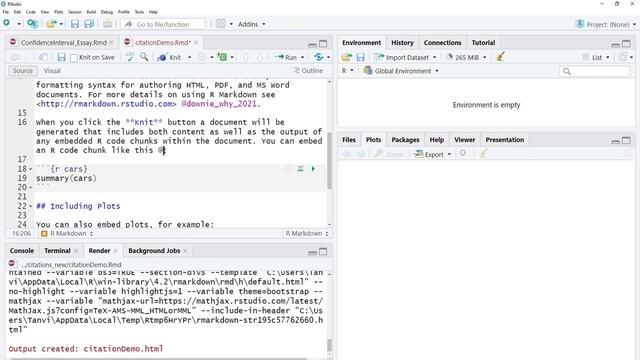This screenshot has width=640, height=360.
Task: Open Find/Replace magnifier in editor
Action: 144,57
